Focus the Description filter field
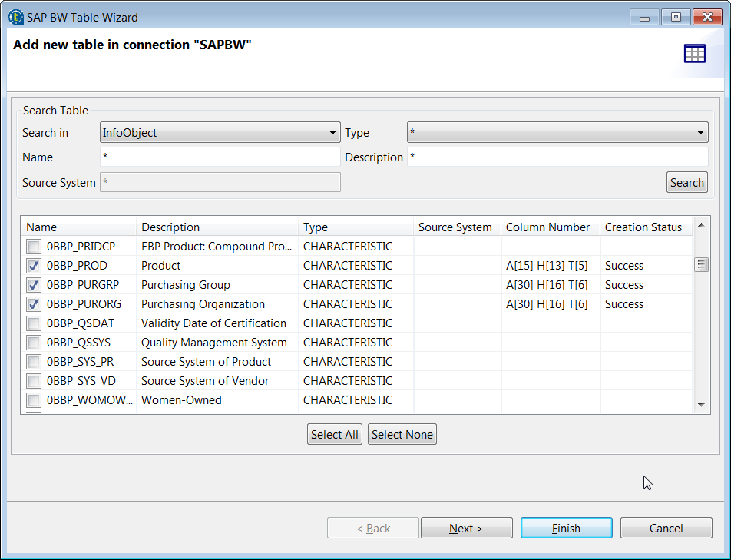Image resolution: width=731 pixels, height=560 pixels. pos(557,157)
